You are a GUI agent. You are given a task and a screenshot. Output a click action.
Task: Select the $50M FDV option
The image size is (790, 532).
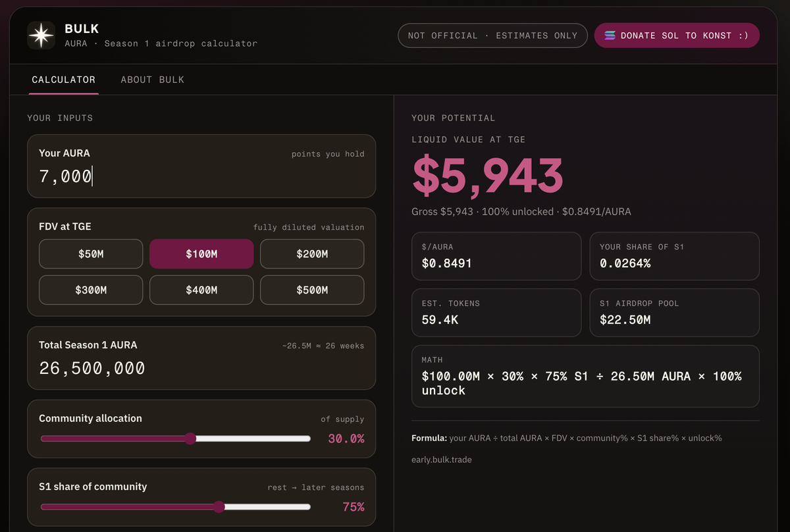[91, 253]
